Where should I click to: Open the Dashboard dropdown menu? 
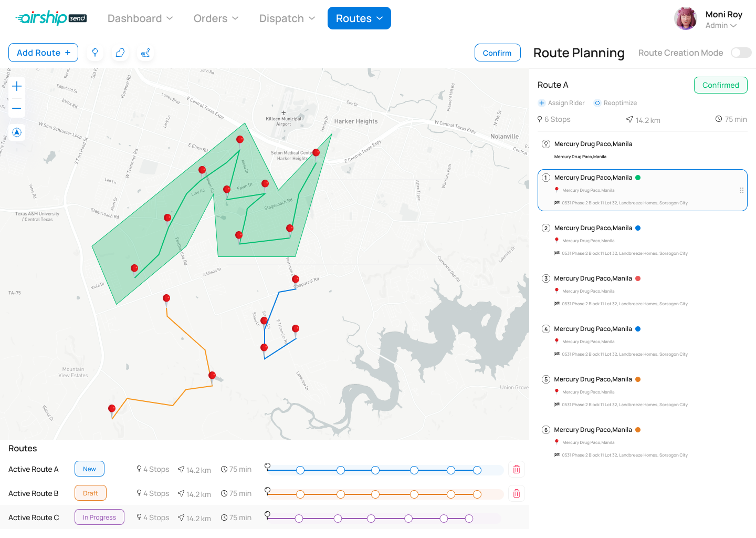coord(140,18)
